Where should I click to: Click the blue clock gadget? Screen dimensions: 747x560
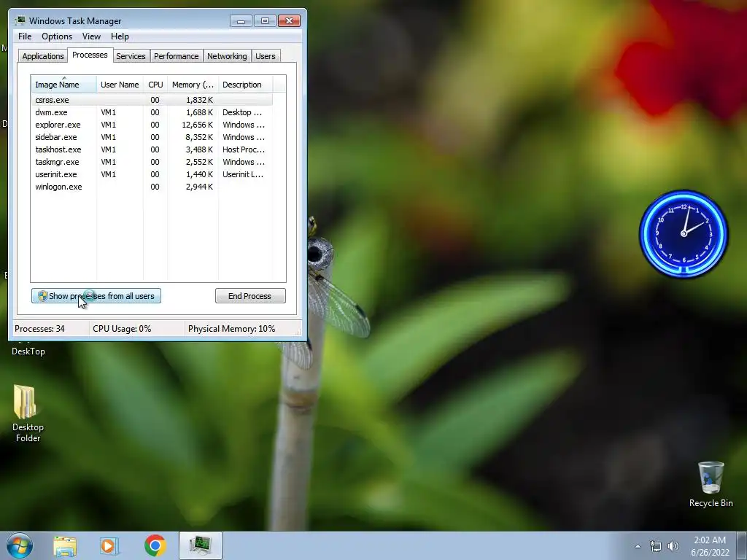pyautogui.click(x=684, y=234)
